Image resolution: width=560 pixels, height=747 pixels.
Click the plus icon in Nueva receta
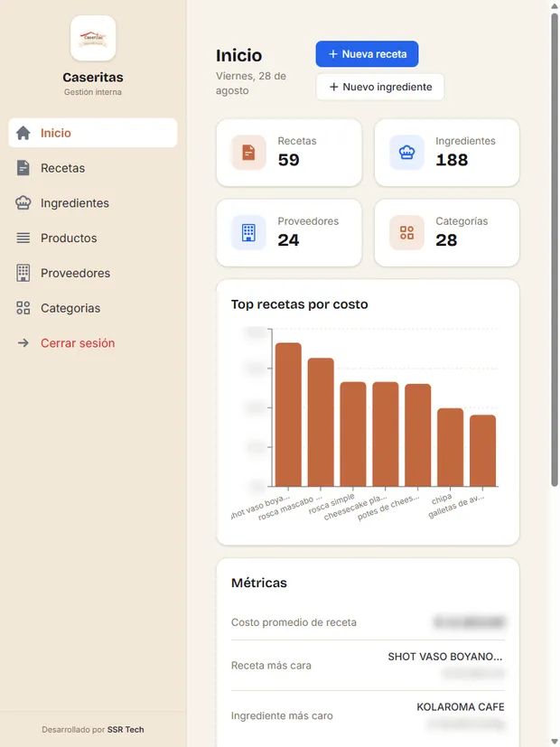pyautogui.click(x=333, y=54)
